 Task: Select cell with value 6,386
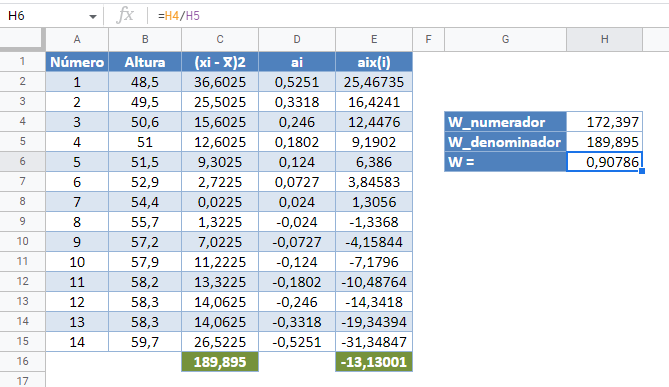coord(374,162)
